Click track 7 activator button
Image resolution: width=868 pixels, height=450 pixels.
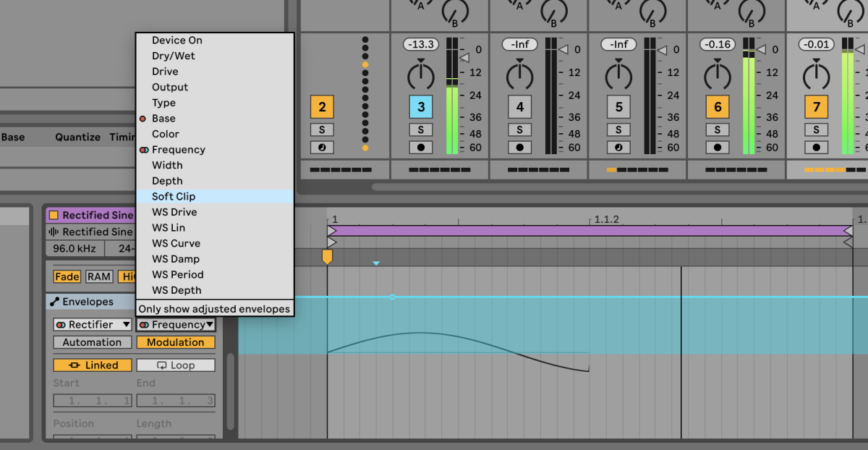click(x=817, y=107)
